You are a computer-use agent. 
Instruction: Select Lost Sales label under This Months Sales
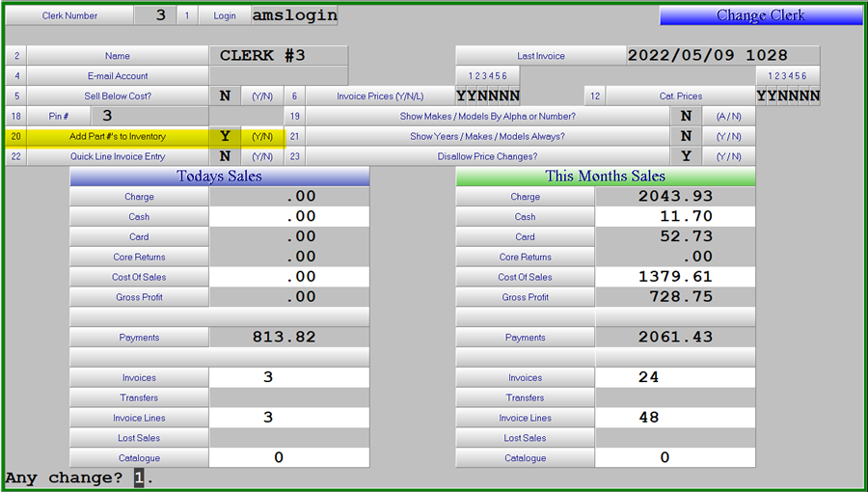pos(525,438)
